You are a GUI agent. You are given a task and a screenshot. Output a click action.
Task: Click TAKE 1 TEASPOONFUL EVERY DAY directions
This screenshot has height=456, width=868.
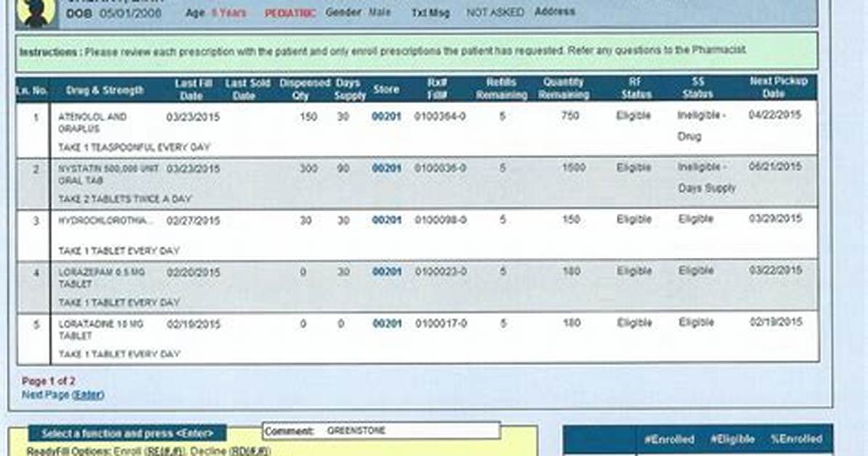(x=134, y=147)
